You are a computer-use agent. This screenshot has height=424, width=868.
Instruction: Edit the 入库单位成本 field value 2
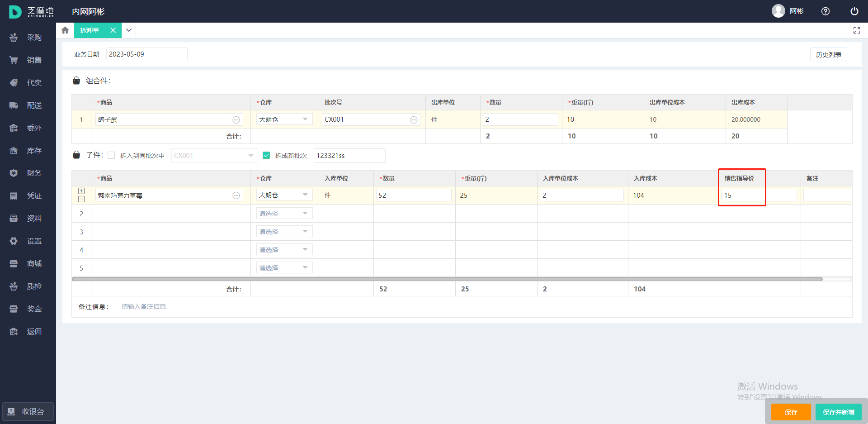(x=582, y=195)
